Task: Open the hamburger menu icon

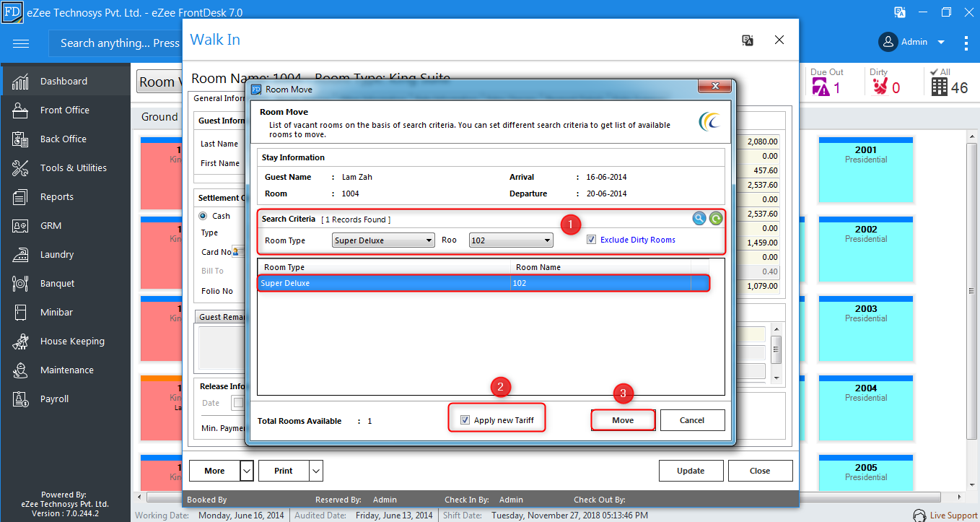Action: click(x=21, y=43)
